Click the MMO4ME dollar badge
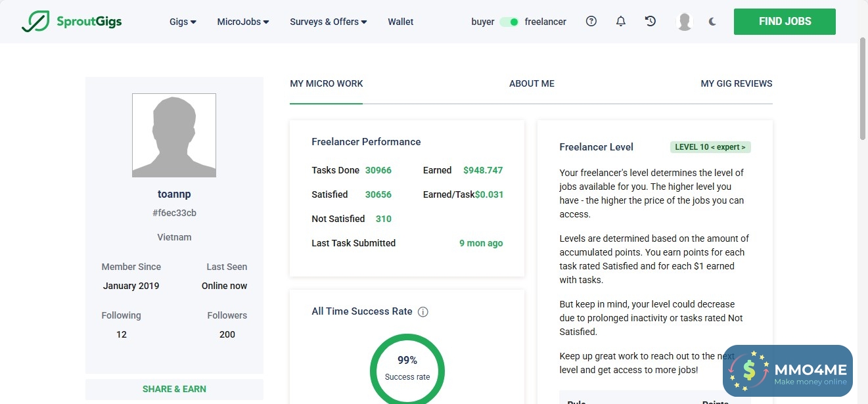The image size is (868, 404). tap(750, 370)
